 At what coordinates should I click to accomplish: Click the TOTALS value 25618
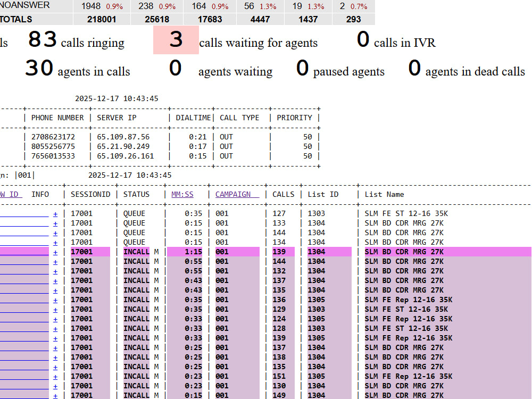(x=157, y=19)
